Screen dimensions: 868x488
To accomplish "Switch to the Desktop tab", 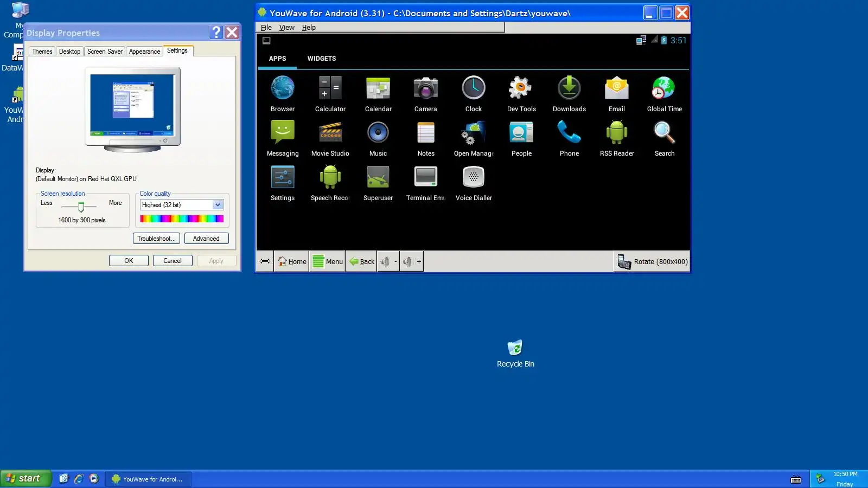I will click(69, 52).
